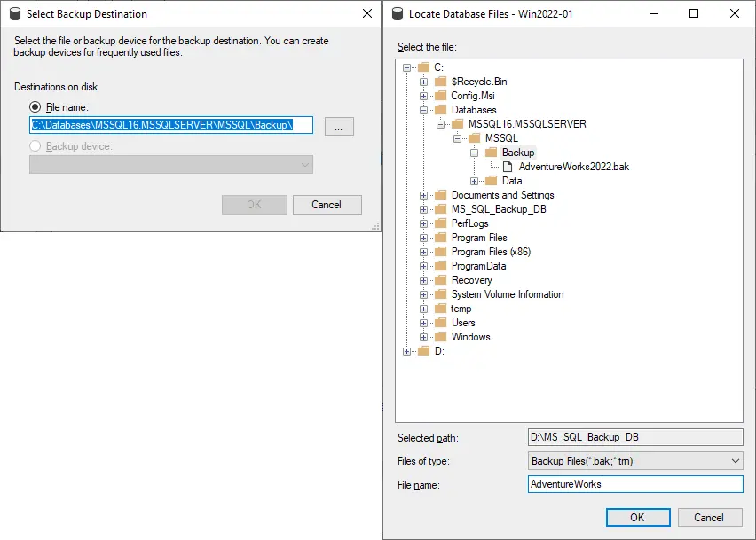Screen dimensions: 756x540
Task: Select the temp folder label
Action: (x=461, y=309)
